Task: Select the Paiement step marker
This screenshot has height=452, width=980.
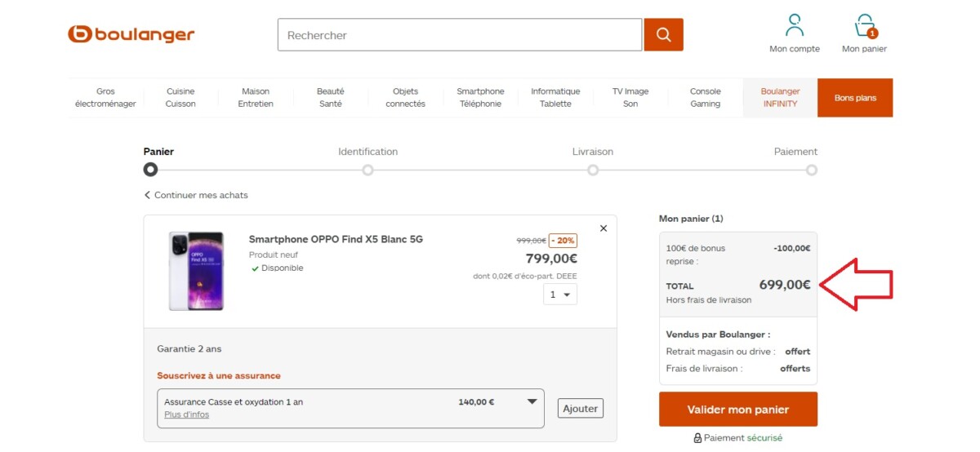Action: [811, 170]
